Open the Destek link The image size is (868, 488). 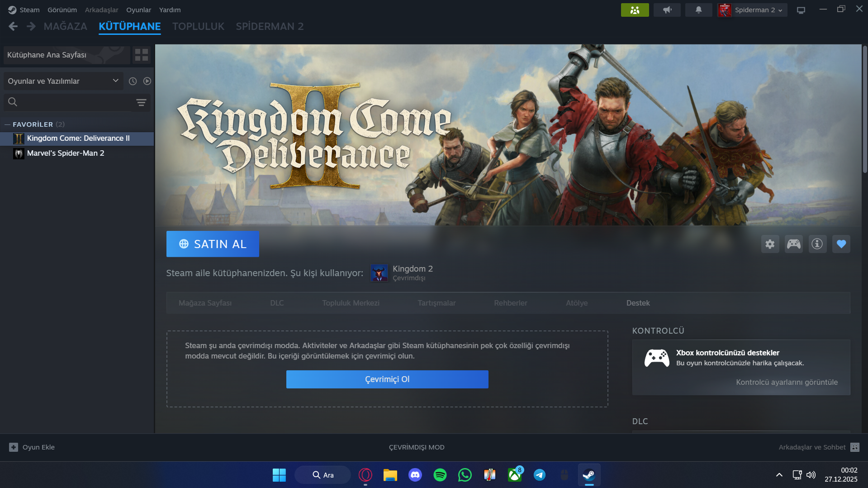point(638,303)
